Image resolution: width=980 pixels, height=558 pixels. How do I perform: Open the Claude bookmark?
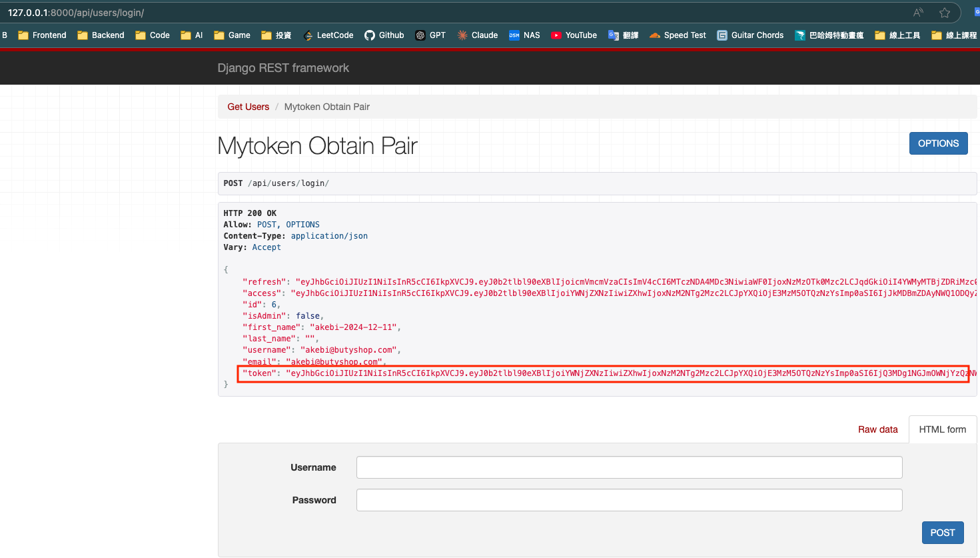(478, 35)
